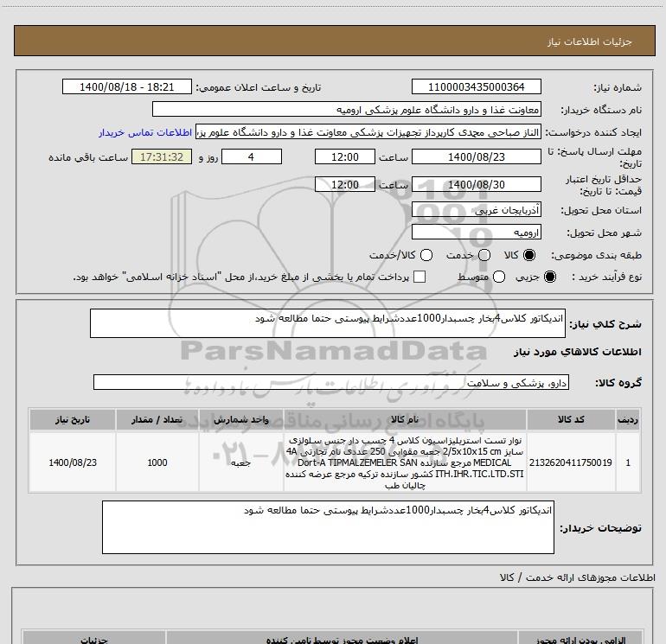Click the شرح کلی نیاز text area
666x644 pixels.
click(x=327, y=323)
